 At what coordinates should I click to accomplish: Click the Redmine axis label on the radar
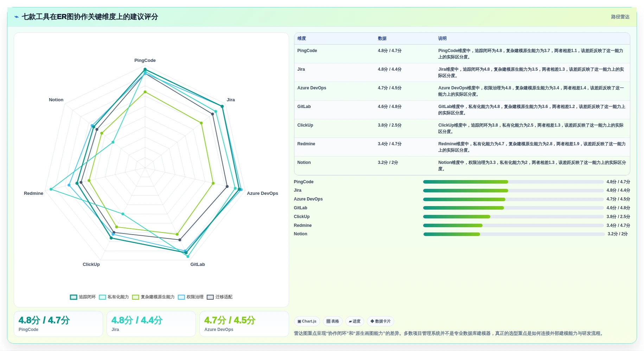pos(33,193)
